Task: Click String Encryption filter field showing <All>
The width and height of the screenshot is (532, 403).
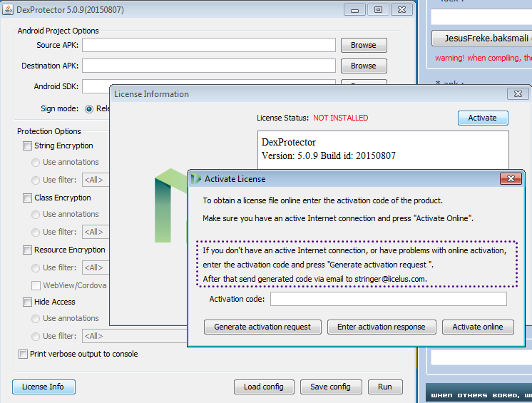Action: (96, 180)
